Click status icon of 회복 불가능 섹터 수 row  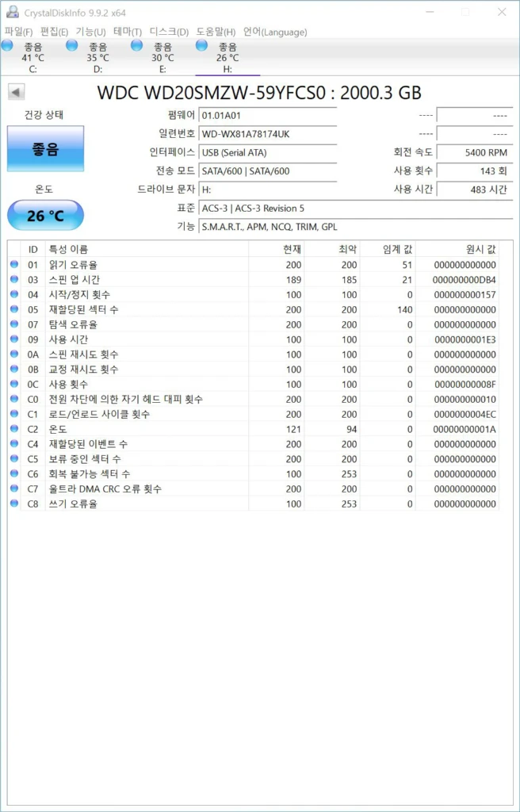[x=13, y=474]
